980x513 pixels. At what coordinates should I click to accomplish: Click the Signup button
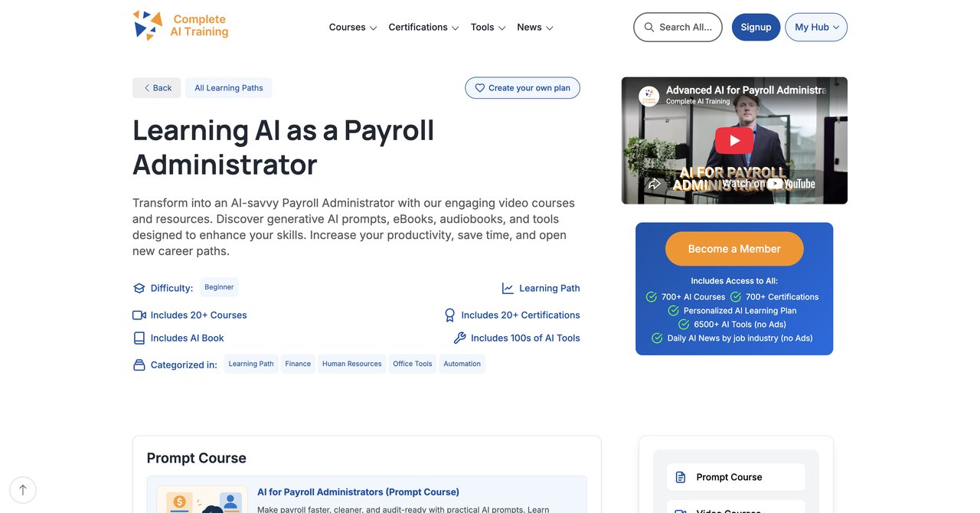[x=756, y=27]
